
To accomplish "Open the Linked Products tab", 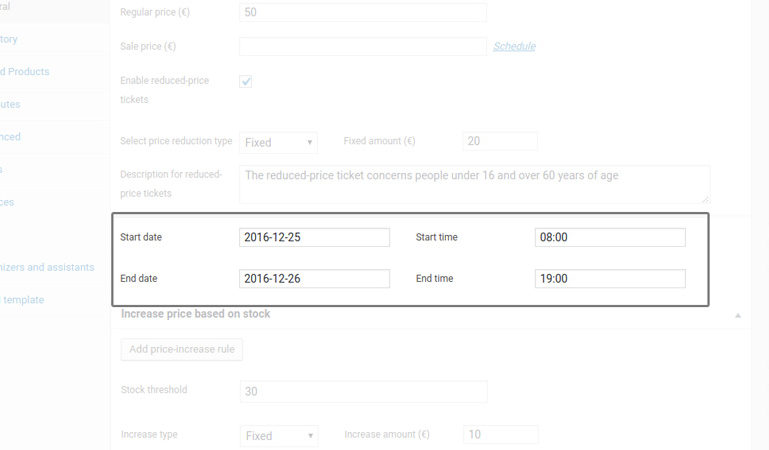I will tap(25, 72).
